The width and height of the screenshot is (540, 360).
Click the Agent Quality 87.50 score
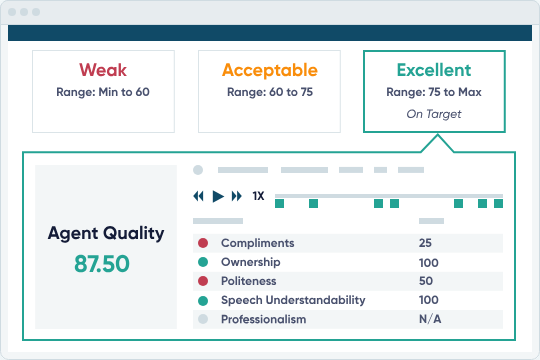102,264
